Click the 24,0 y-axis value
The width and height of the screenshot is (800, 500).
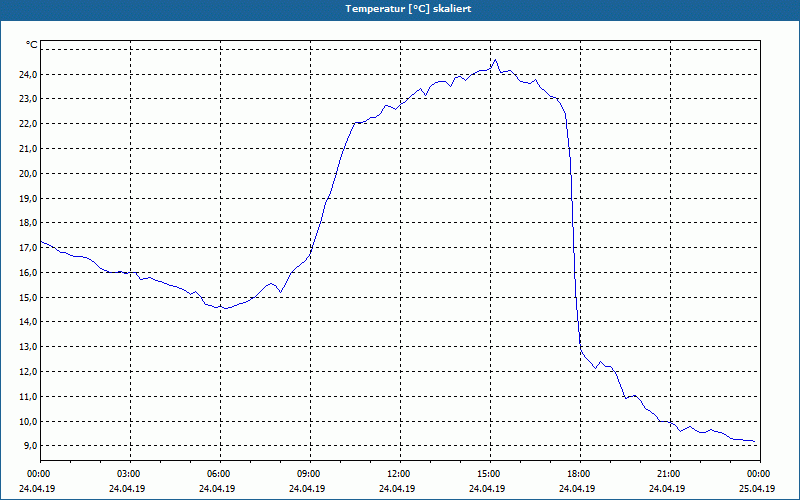pyautogui.click(x=28, y=74)
